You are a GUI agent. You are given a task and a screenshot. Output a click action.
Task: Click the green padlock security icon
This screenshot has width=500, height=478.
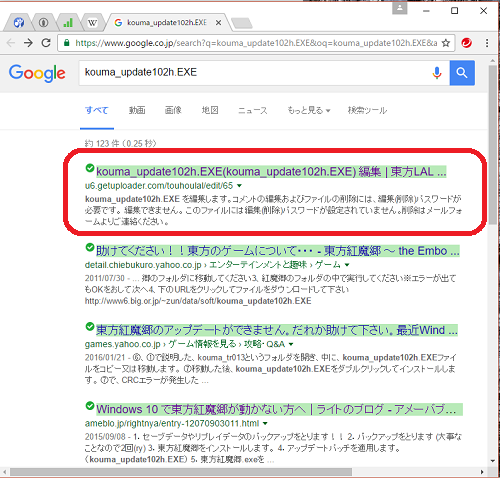coord(67,43)
